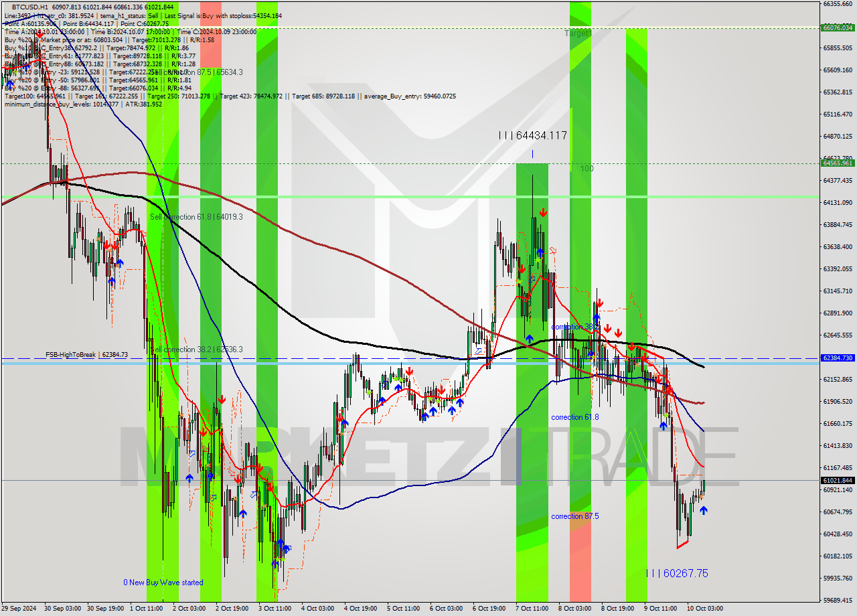Screen dimensions: 857x616
Task: Click the 62645.655 price axis label
Action: point(838,335)
